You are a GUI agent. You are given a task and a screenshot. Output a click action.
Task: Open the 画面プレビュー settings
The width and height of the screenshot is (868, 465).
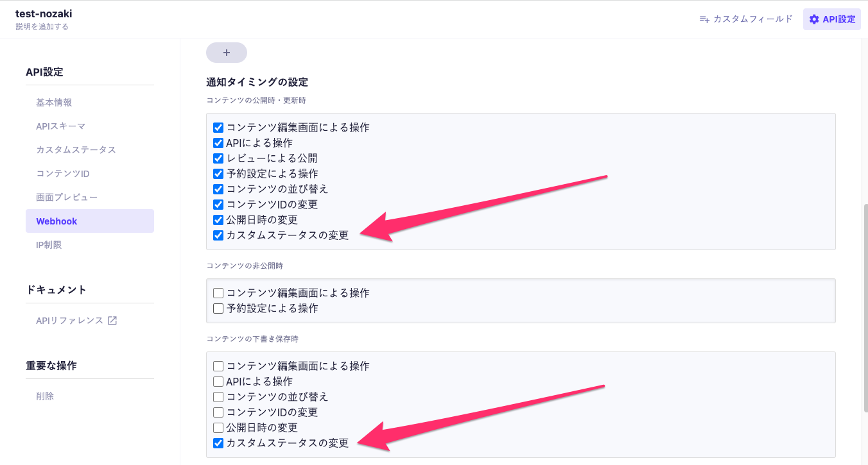tap(67, 198)
